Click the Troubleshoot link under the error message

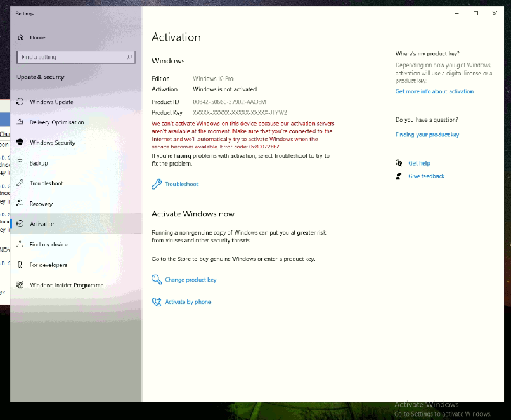click(x=181, y=184)
